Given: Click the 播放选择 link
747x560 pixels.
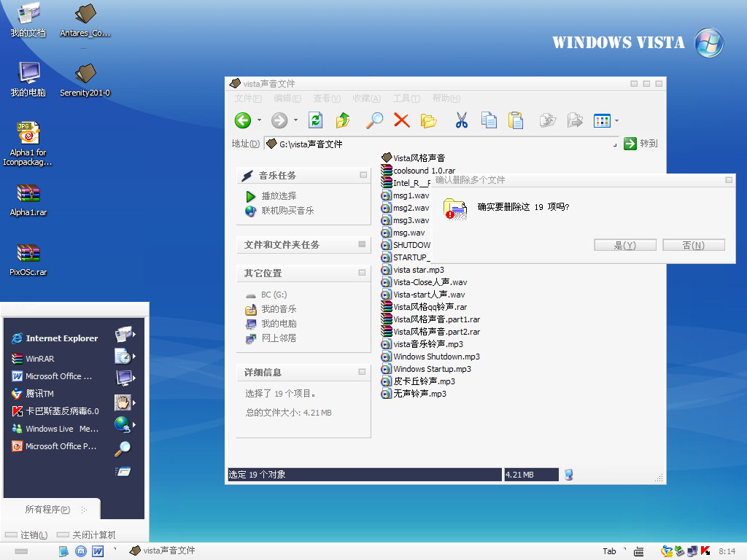Looking at the screenshot, I should (279, 195).
